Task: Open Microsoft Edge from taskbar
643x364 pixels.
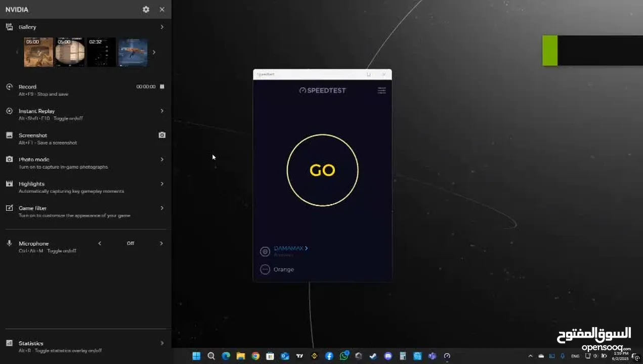Action: pyautogui.click(x=226, y=356)
